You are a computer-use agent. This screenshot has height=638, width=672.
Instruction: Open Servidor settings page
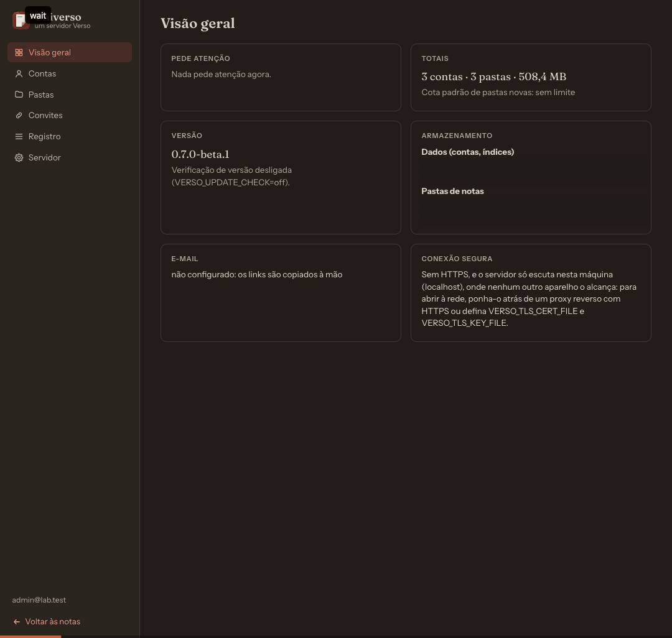tap(70, 157)
